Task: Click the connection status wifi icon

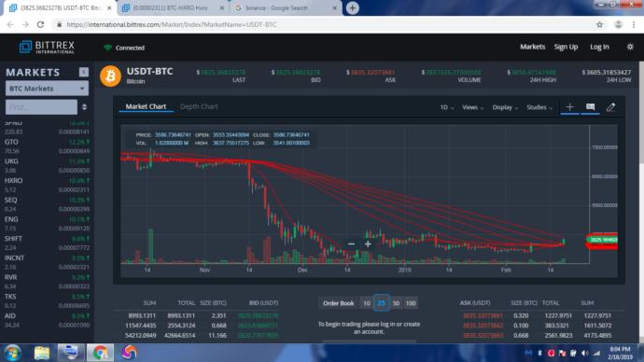Action: pyautogui.click(x=107, y=48)
